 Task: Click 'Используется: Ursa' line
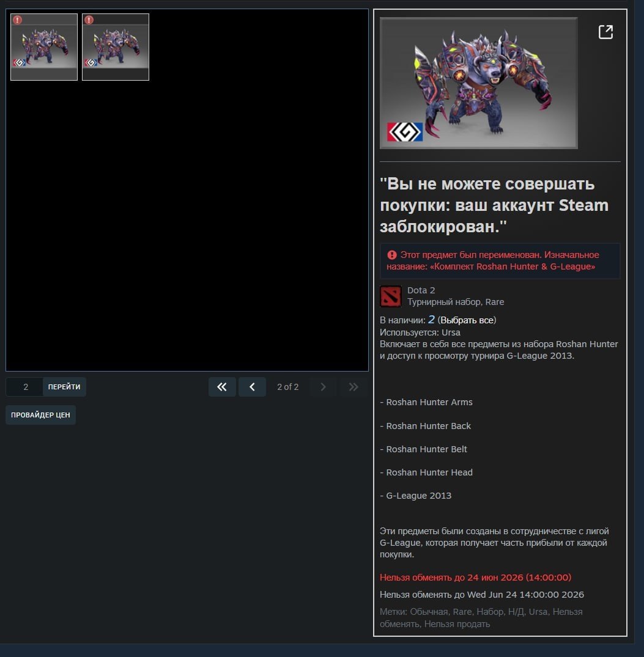(x=420, y=332)
